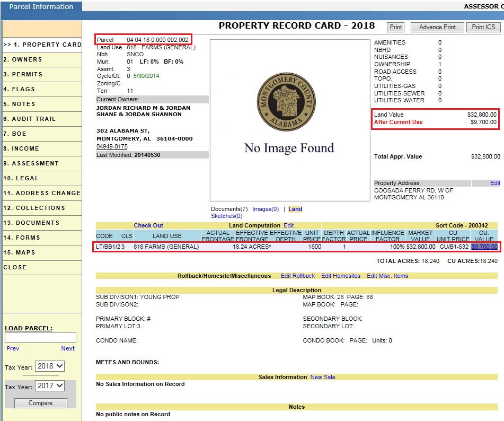Viewport: 504px width, 421px height.
Task: Click the Land Value $32,800.00 amount
Action: (482, 115)
